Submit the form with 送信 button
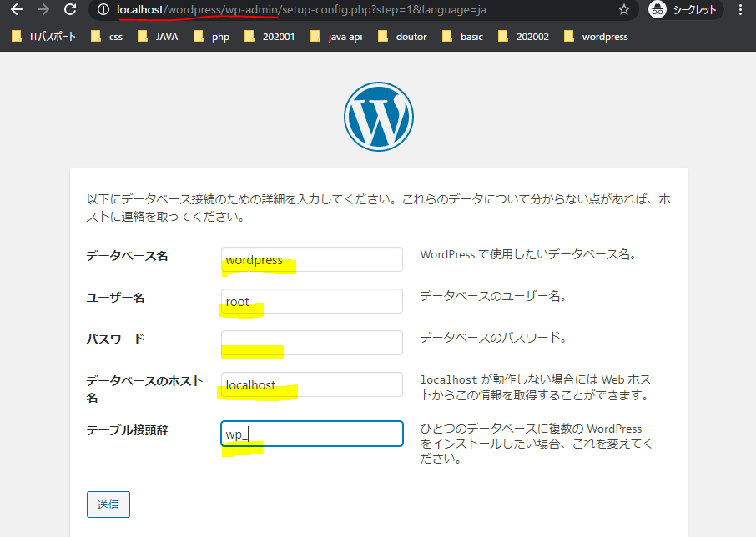Image resolution: width=756 pixels, height=537 pixels. coord(108,504)
